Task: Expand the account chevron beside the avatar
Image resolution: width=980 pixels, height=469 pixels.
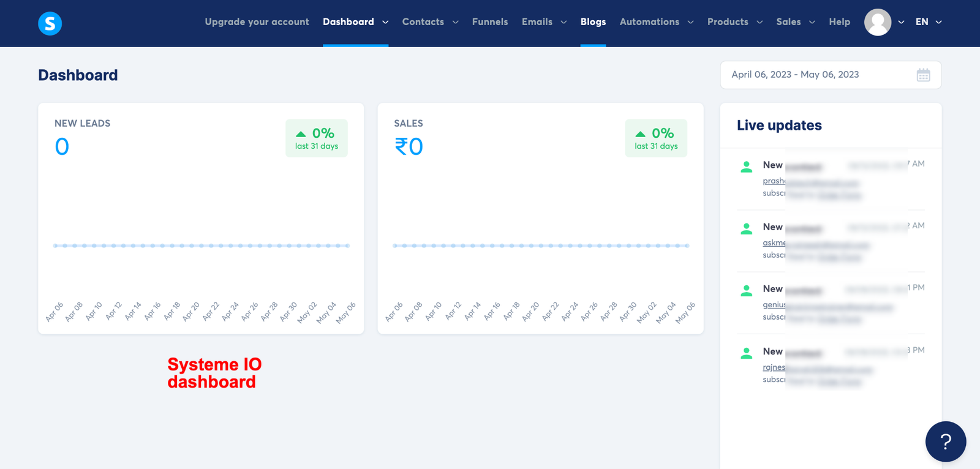Action: click(901, 22)
